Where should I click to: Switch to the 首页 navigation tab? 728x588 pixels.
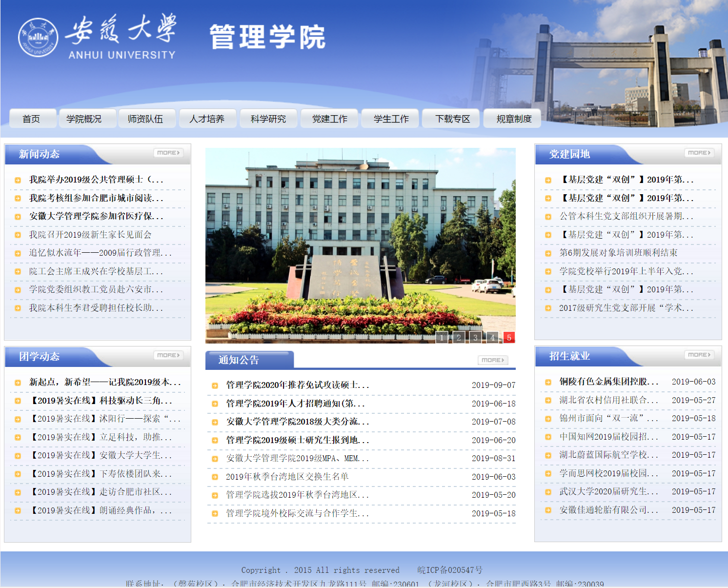[x=32, y=118]
